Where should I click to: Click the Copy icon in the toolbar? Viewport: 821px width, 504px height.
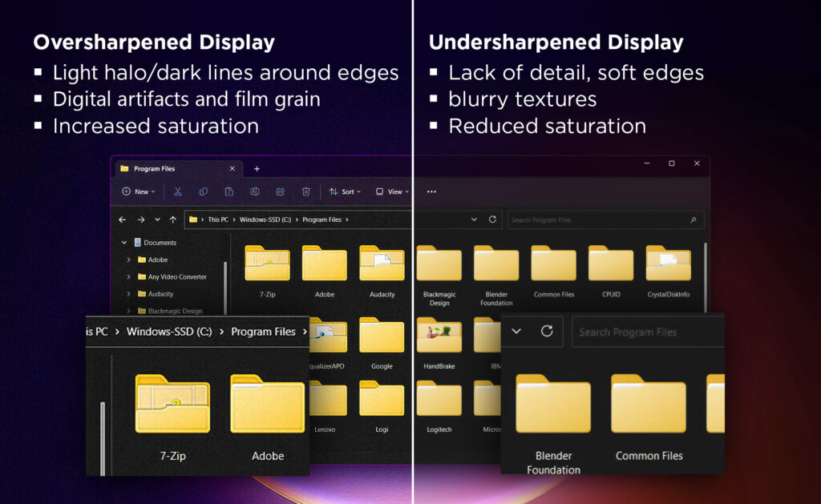[x=204, y=192]
